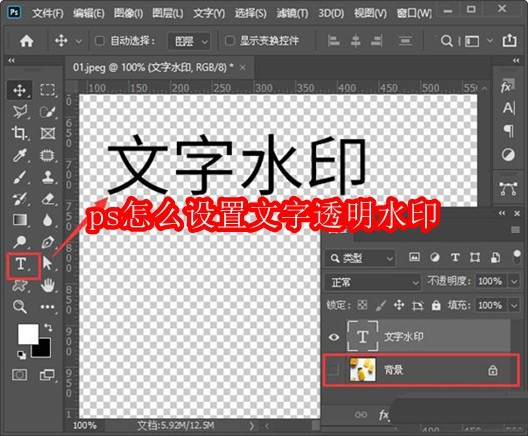The image size is (528, 436).
Task: Expand the fill 填充 slider arrow
Action: (514, 305)
